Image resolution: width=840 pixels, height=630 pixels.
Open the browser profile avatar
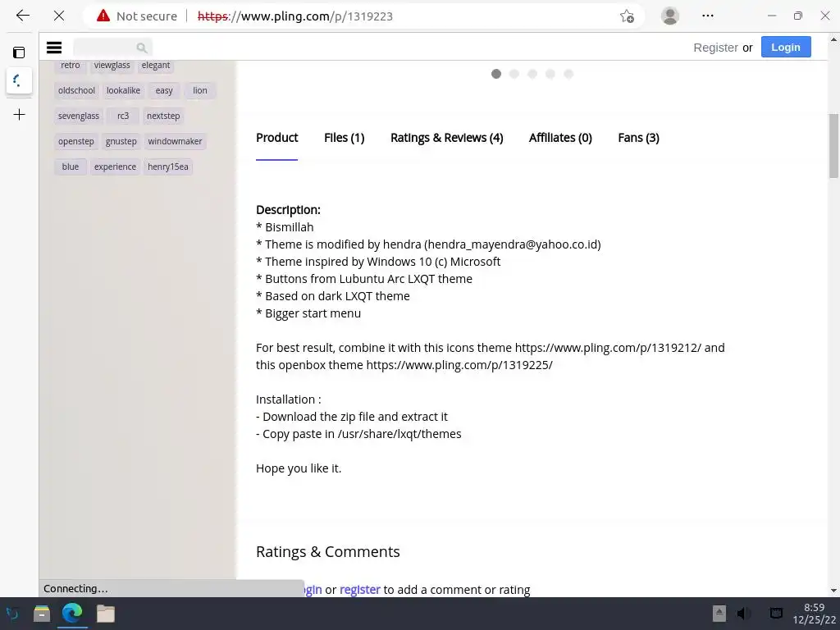point(669,16)
